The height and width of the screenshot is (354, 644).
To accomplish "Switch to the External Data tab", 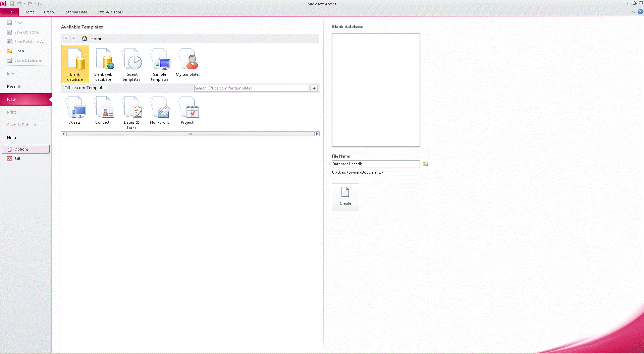I will coord(76,12).
